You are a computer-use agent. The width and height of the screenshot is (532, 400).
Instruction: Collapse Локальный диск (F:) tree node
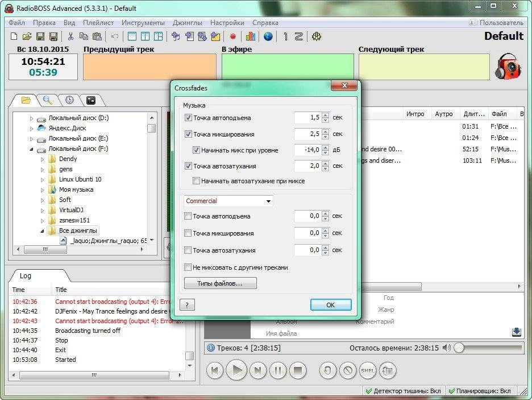click(x=32, y=149)
